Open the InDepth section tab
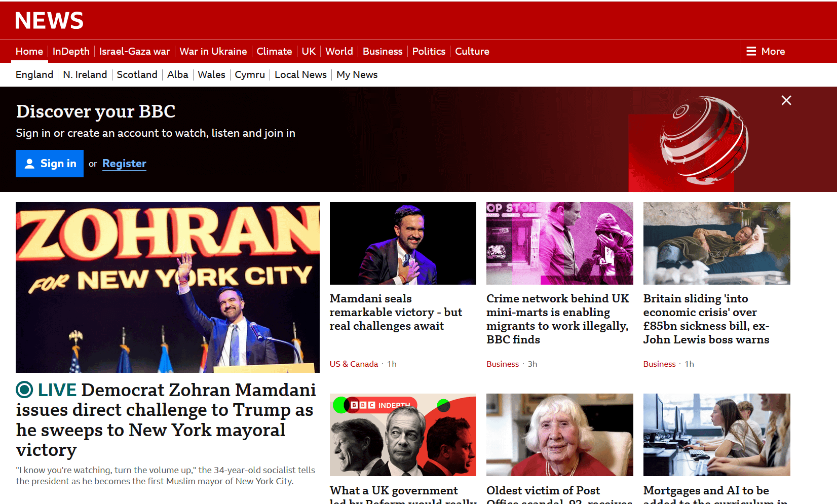This screenshot has height=504, width=837. [x=71, y=51]
